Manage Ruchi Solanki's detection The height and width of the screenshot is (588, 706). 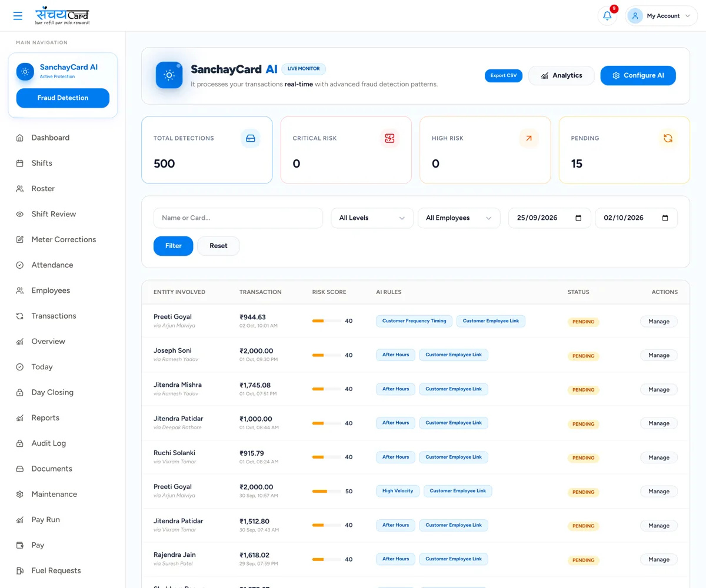point(659,457)
